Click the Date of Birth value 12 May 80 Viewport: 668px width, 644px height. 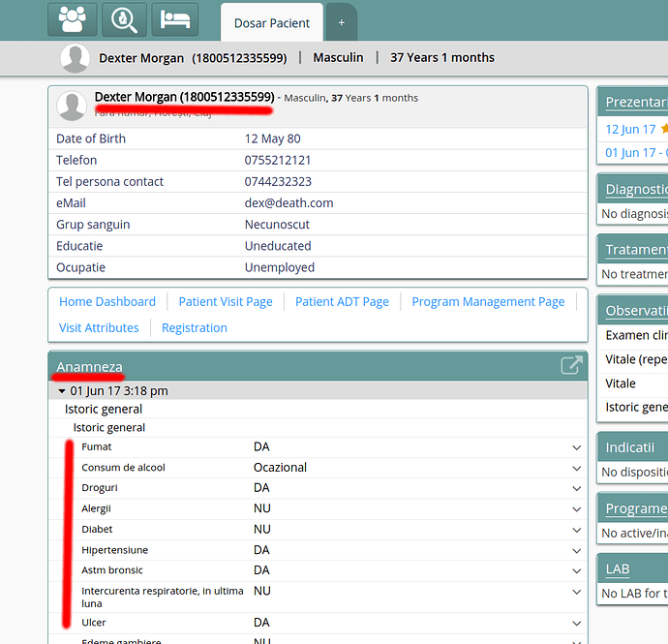273,138
